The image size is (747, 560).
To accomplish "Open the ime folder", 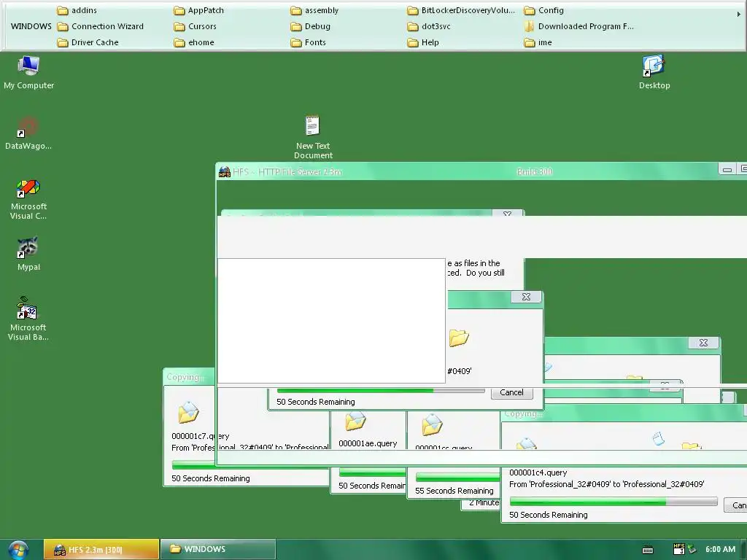I will 538,43.
